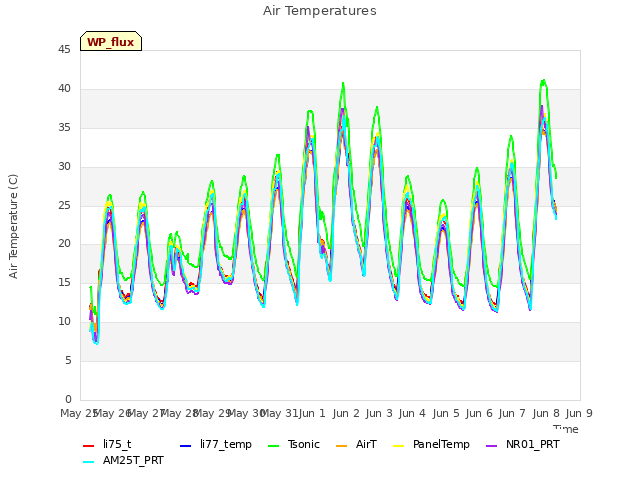Image resolution: width=640 pixels, height=480 pixels.
Task: Click the green Tsonic legend color marker
Action: (273, 445)
